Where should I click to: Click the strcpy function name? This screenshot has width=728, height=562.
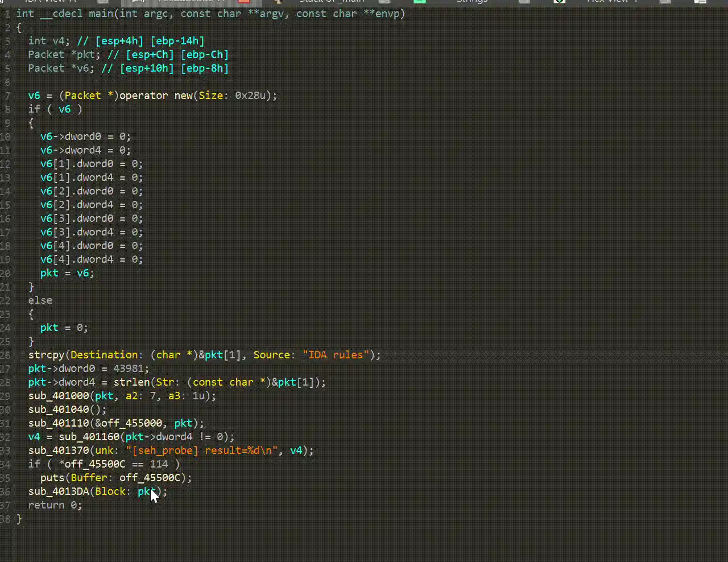click(x=46, y=355)
